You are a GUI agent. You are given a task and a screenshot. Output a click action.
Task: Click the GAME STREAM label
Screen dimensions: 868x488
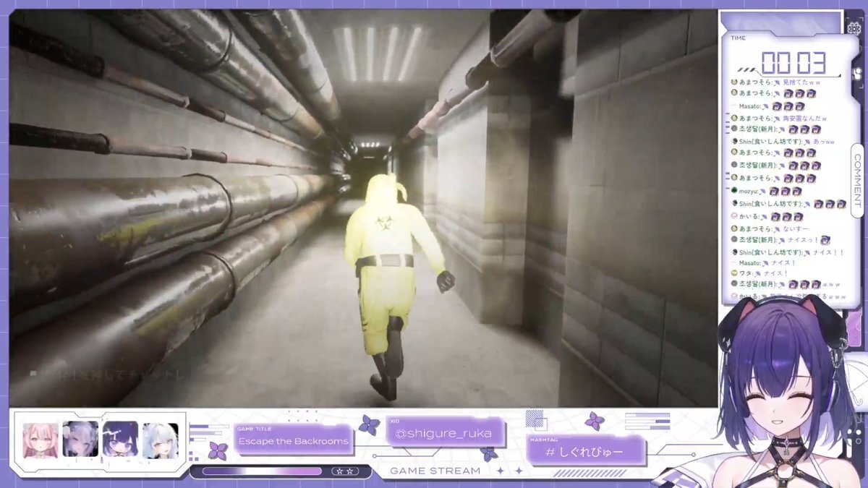coord(435,471)
